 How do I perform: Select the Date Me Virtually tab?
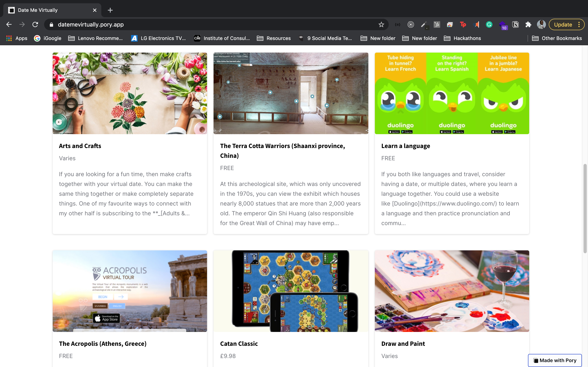click(51, 10)
